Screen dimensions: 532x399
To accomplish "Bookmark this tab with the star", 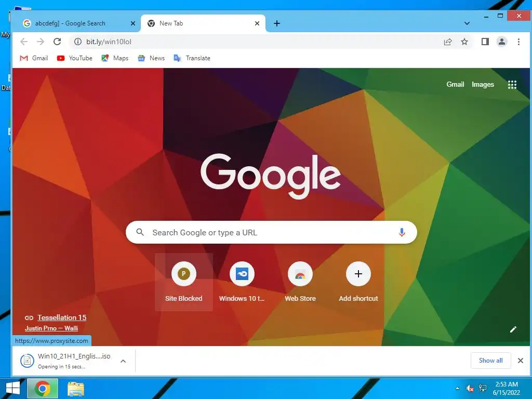I will [x=464, y=42].
